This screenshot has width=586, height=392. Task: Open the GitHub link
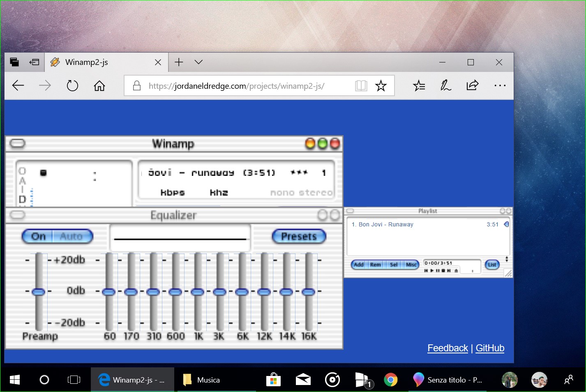click(x=490, y=348)
